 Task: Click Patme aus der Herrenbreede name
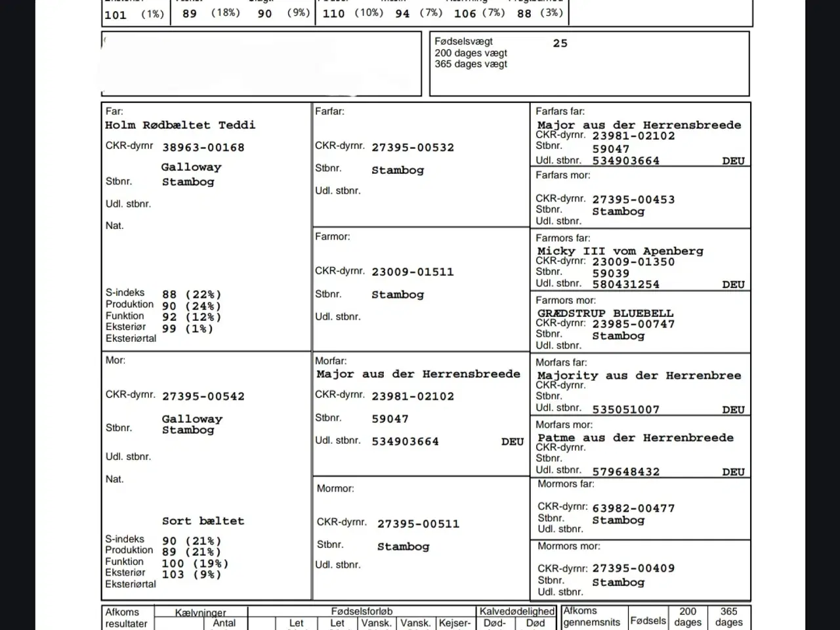[x=635, y=438]
